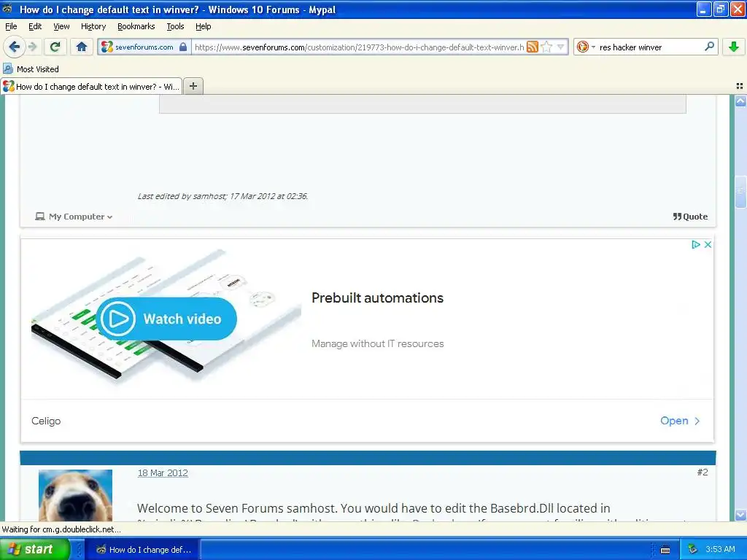
Task: Click the vertical scrollbar down arrow
Action: coord(740,515)
